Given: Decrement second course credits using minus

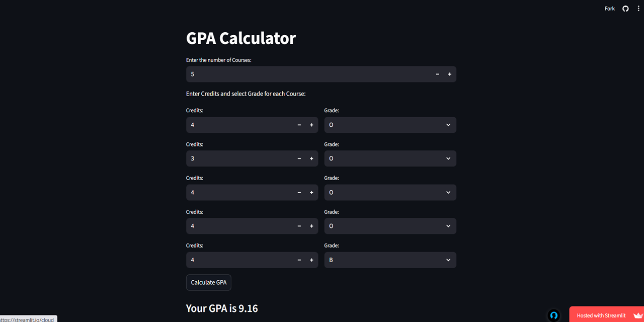Looking at the screenshot, I should click(299, 158).
